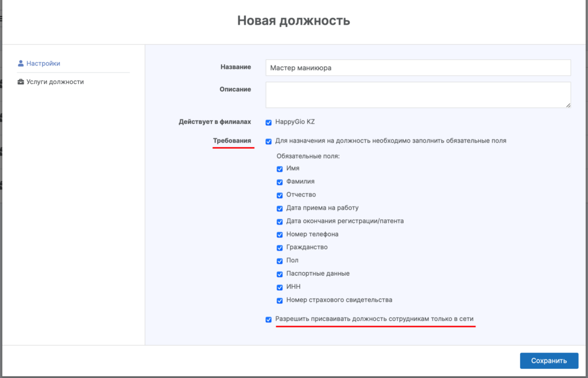Image resolution: width=588 pixels, height=378 pixels.
Task: Disable the ИНН required field checkbox
Action: (280, 287)
